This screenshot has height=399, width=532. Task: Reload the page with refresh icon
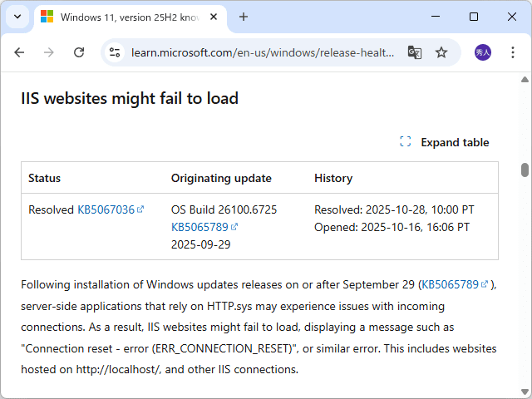(x=79, y=52)
